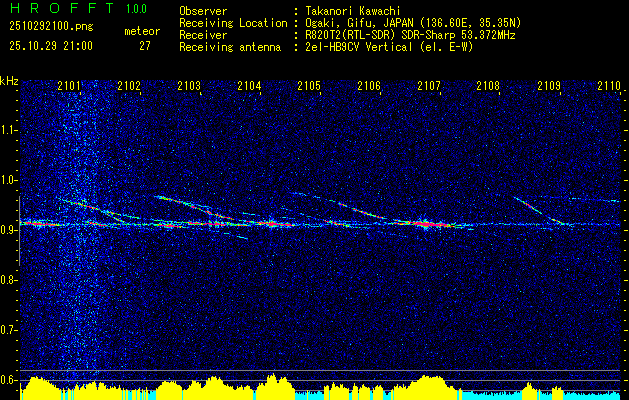Click the Receiver label

(x=203, y=35)
